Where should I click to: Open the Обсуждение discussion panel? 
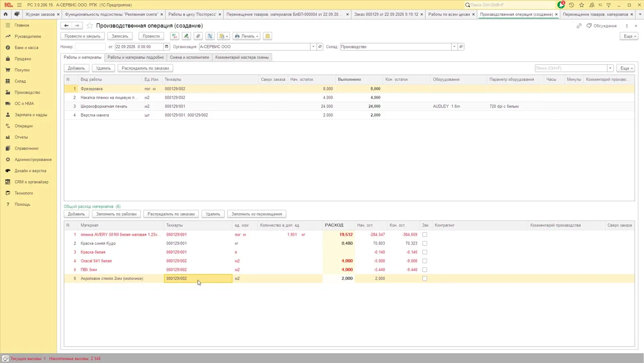(x=601, y=26)
